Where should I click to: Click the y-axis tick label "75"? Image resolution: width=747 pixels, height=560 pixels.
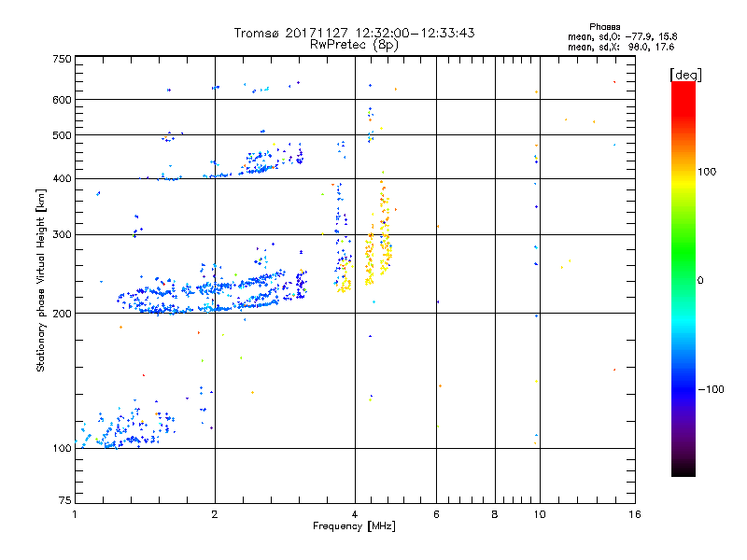click(x=65, y=500)
